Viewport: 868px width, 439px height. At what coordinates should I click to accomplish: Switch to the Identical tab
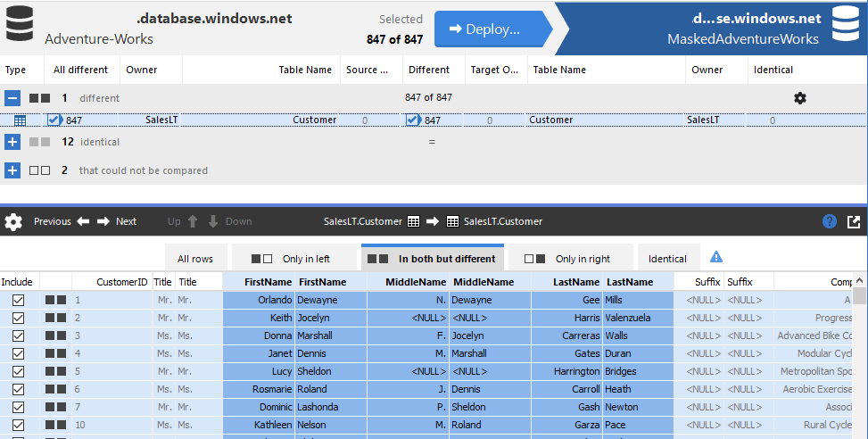pos(667,259)
